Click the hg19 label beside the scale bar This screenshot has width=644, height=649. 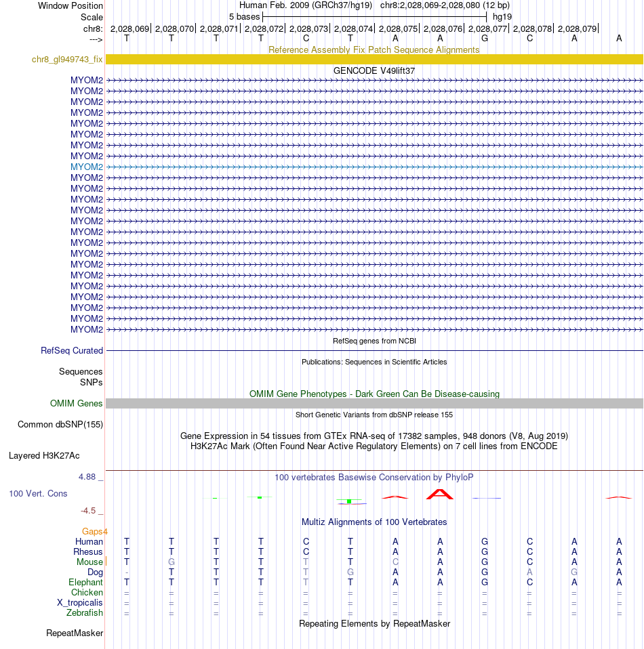tap(502, 17)
